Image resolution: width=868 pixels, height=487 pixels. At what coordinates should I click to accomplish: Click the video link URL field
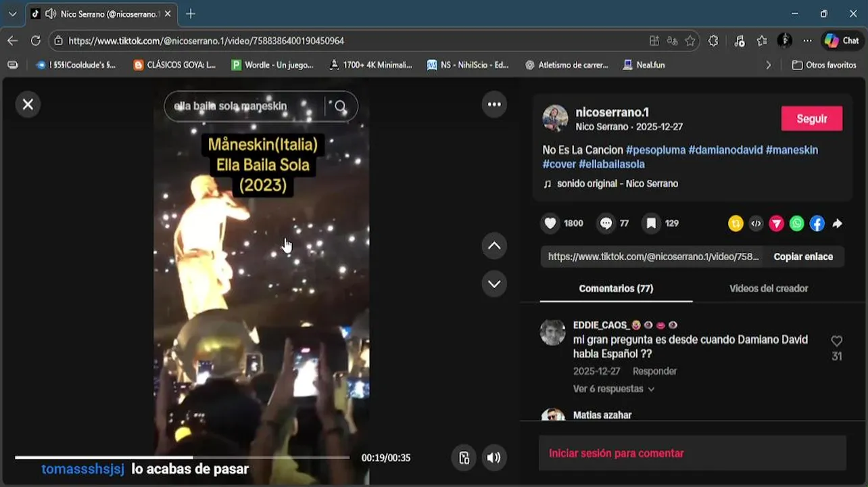point(652,257)
